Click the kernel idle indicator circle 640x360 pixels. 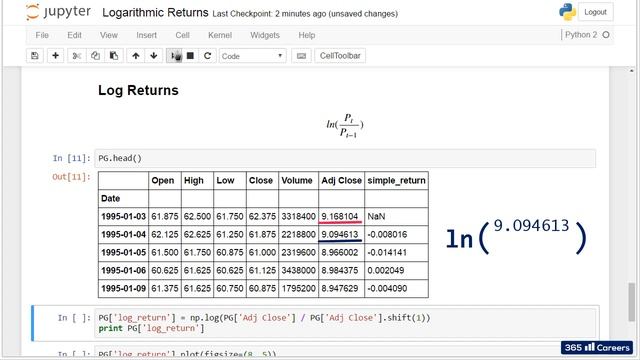coord(606,35)
